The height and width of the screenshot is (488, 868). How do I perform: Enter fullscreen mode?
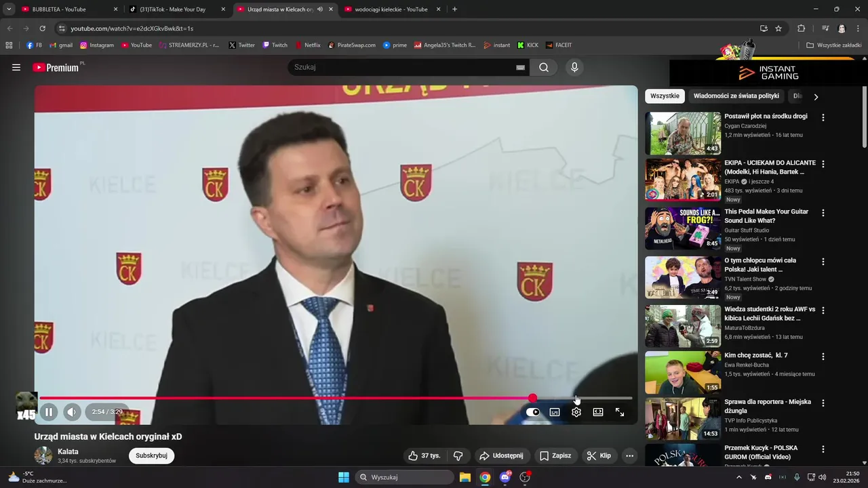[x=620, y=412]
